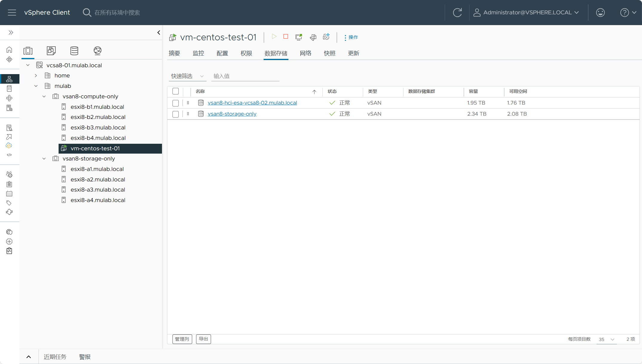Switch to Networking inventory view
Viewport: 642px width, 364px height.
(x=97, y=51)
